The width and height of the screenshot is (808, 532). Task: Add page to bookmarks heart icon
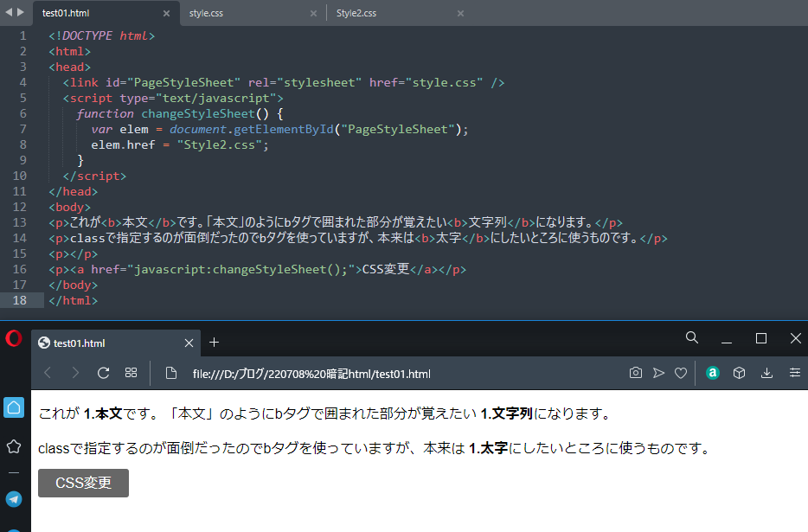(681, 373)
